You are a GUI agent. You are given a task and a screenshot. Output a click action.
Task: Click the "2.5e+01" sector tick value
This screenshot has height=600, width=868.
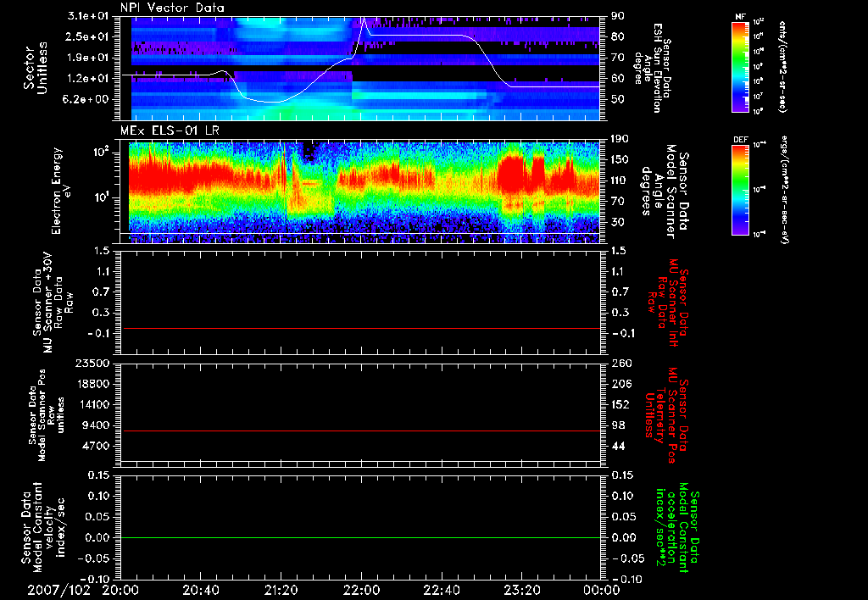click(88, 36)
